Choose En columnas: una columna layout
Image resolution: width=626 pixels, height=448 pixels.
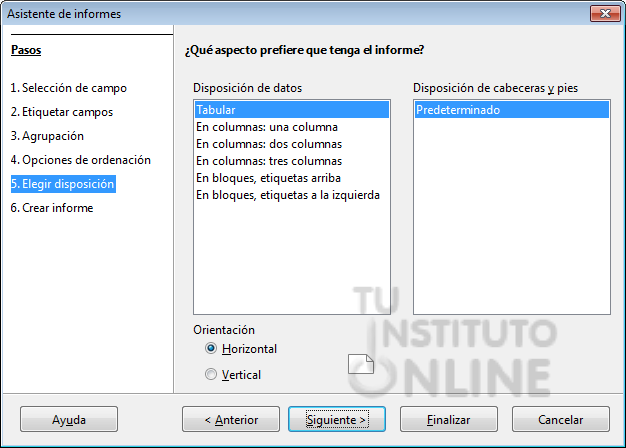tap(292, 127)
